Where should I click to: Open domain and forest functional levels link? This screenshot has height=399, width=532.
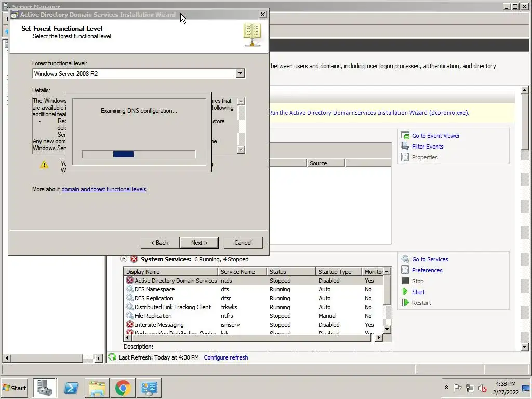point(104,189)
